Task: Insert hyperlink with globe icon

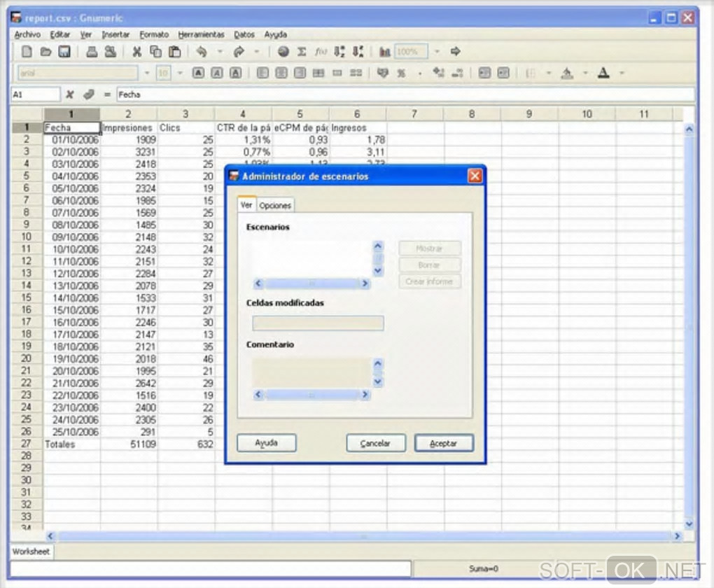Action: (283, 52)
